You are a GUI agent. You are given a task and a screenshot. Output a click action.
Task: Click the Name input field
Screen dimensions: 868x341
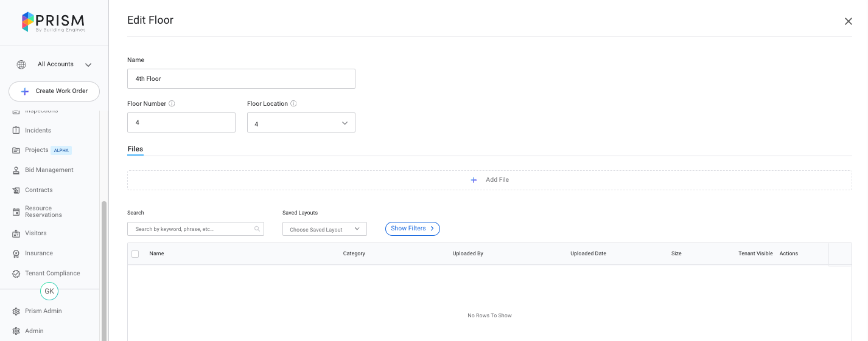(x=241, y=78)
